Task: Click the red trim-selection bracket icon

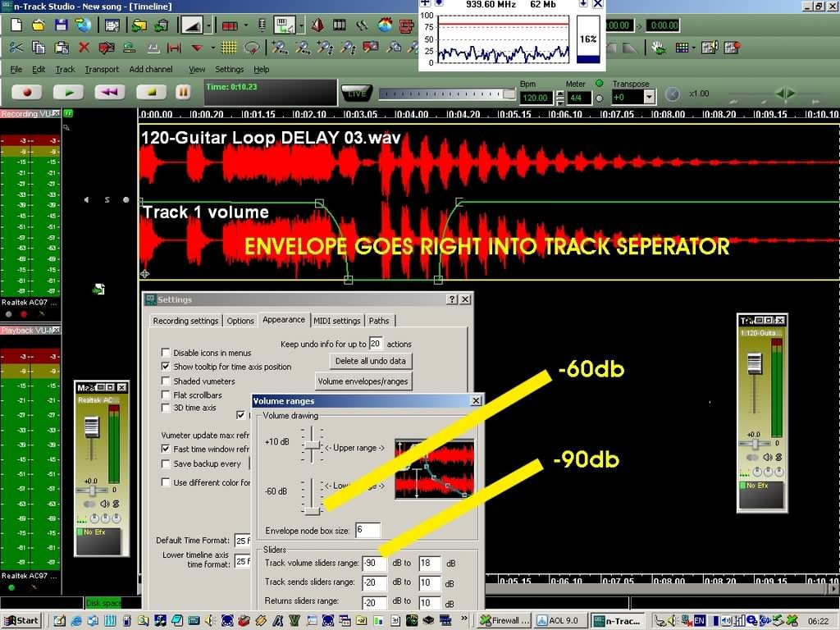Action: pos(174,48)
